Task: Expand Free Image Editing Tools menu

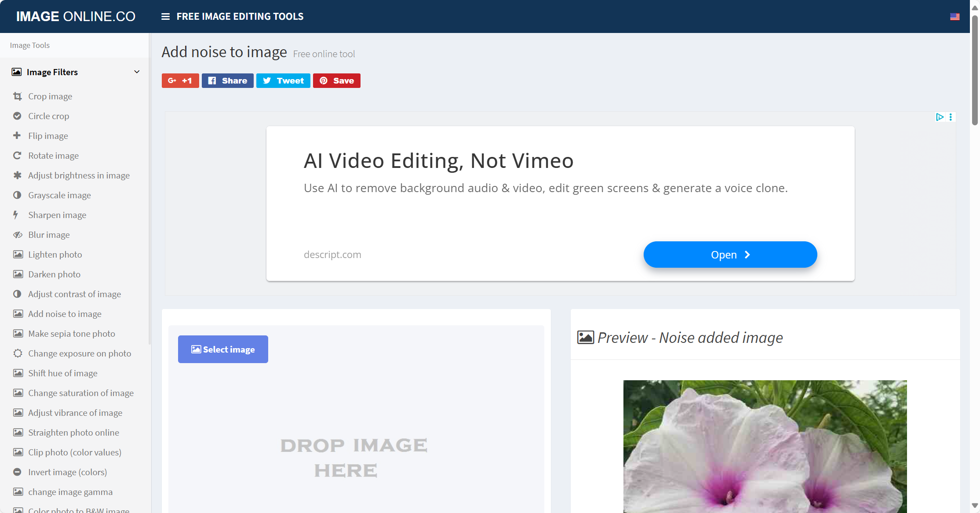Action: coord(240,17)
